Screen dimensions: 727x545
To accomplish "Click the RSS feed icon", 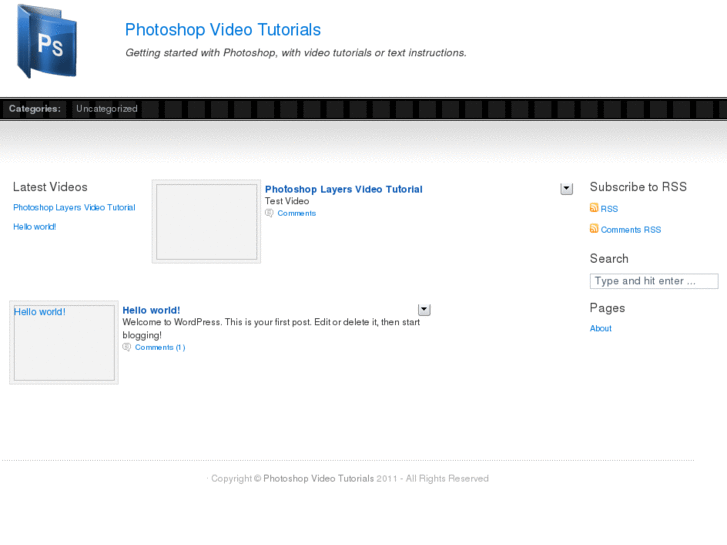I will click(x=594, y=208).
